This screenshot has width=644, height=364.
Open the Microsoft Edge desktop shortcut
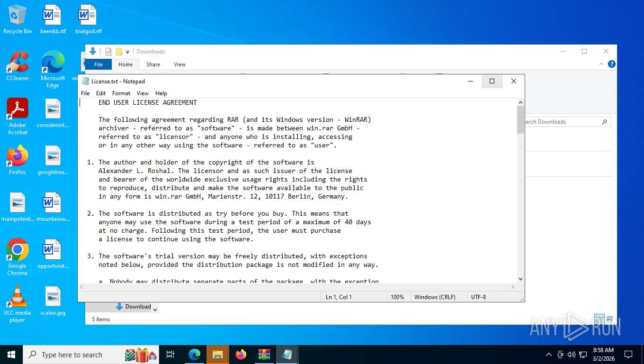click(x=53, y=70)
